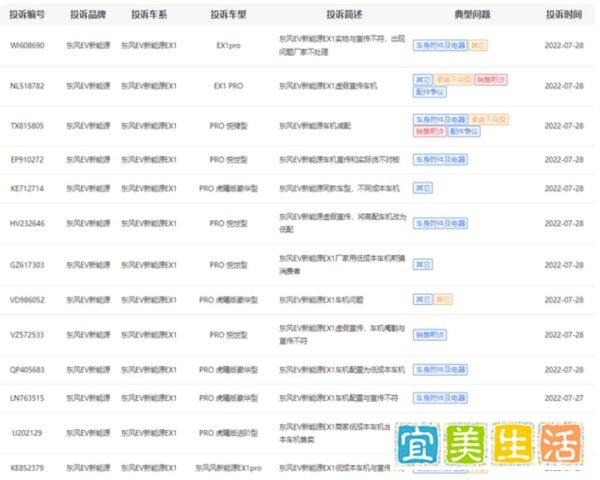The width and height of the screenshot is (600, 480).
Task: Open 东风EV新能源车机减配 description
Action: [x=315, y=126]
